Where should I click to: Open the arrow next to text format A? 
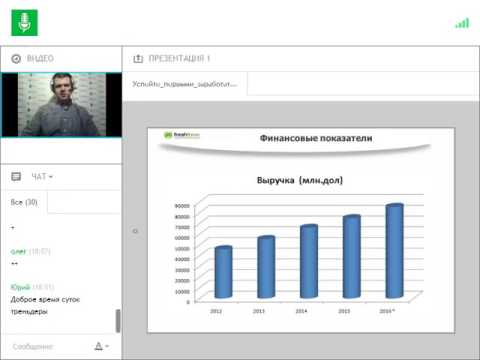[107, 346]
